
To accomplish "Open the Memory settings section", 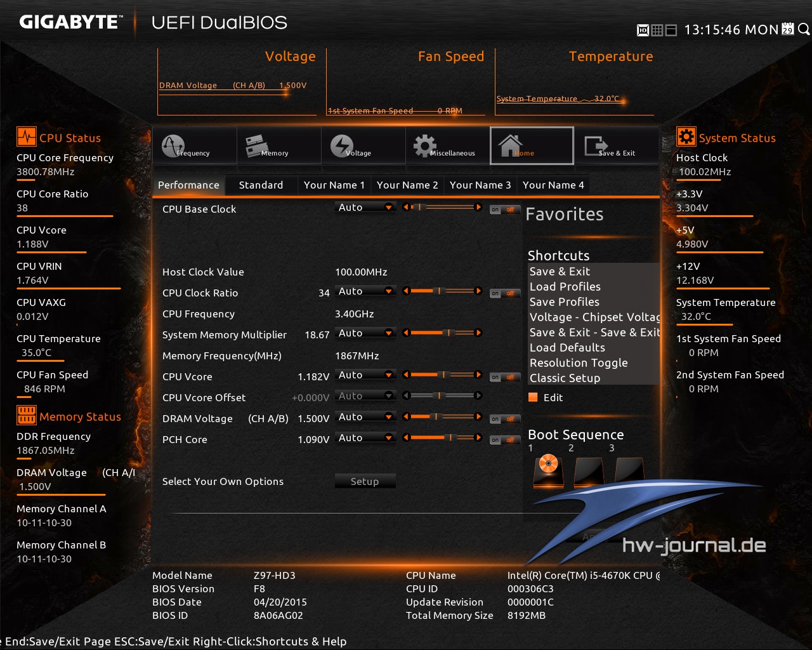I will pos(278,145).
